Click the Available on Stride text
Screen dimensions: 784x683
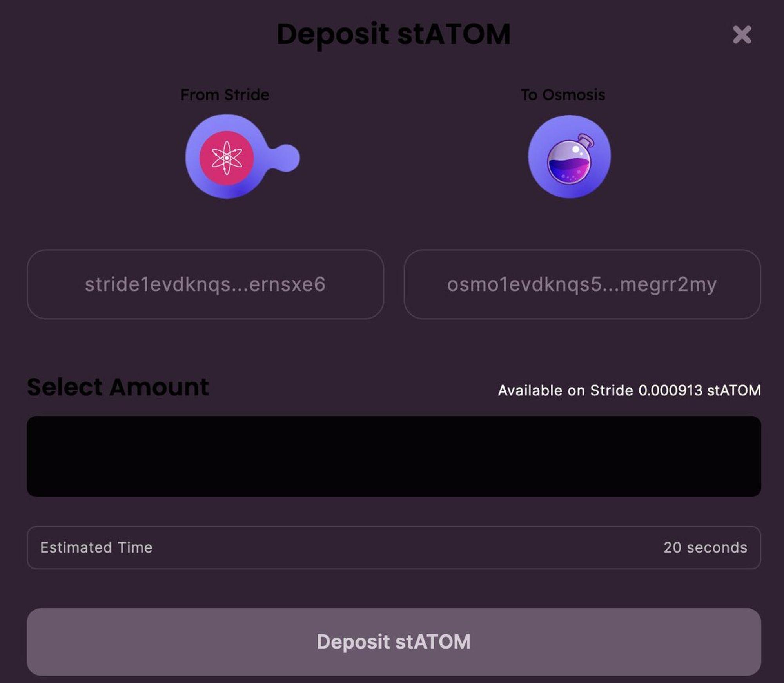pyautogui.click(x=565, y=390)
